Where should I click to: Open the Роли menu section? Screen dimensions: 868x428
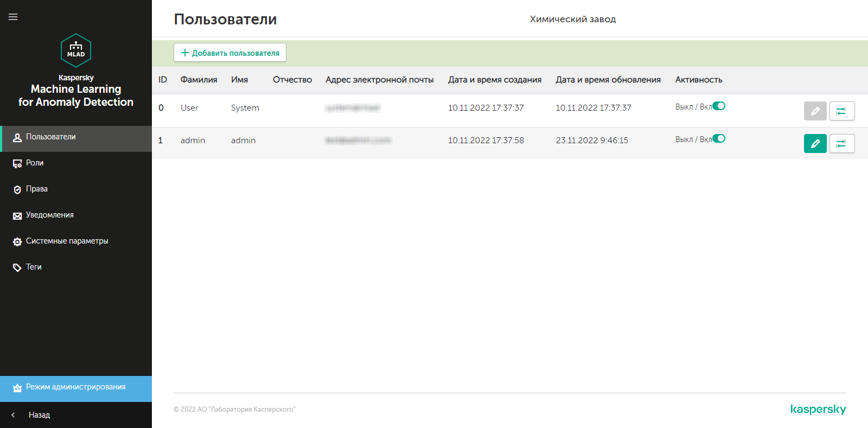coord(35,163)
